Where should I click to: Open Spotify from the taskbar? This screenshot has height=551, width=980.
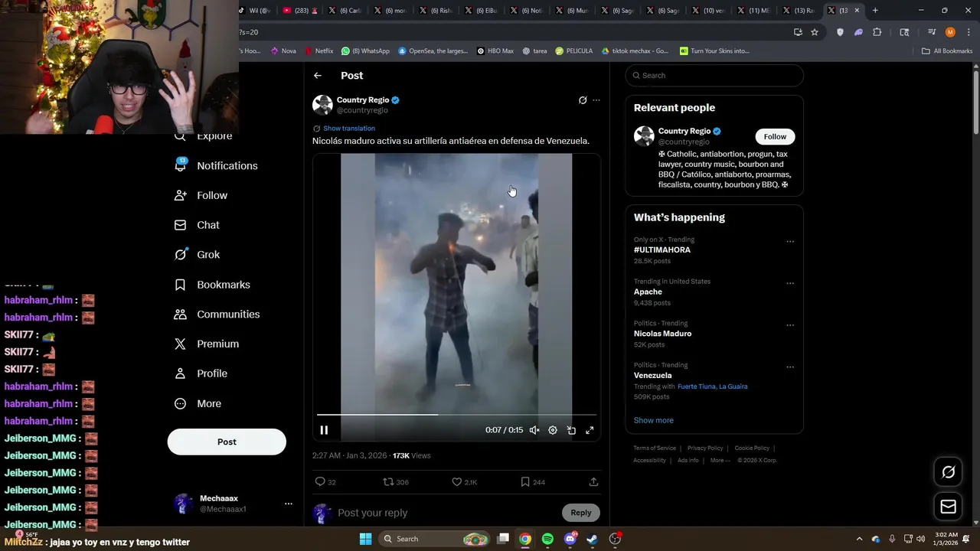[x=547, y=539]
